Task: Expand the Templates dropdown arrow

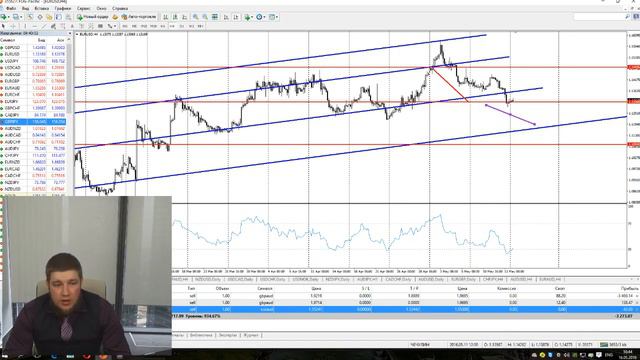Action: pos(277,17)
